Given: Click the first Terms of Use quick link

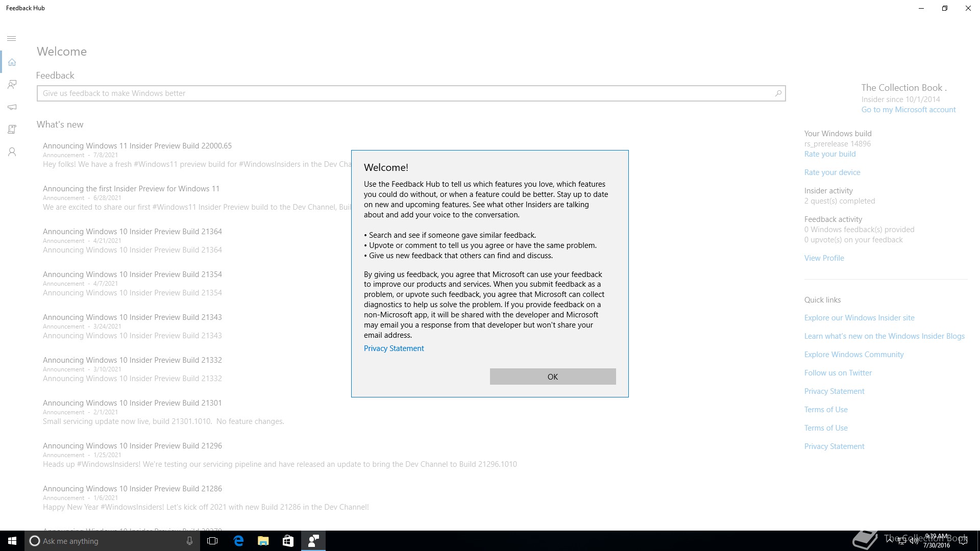Looking at the screenshot, I should 826,410.
